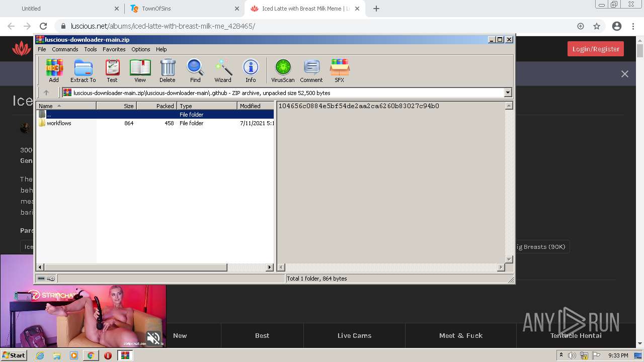Select the workflows folder row
This screenshot has width=644, height=362.
[155, 123]
